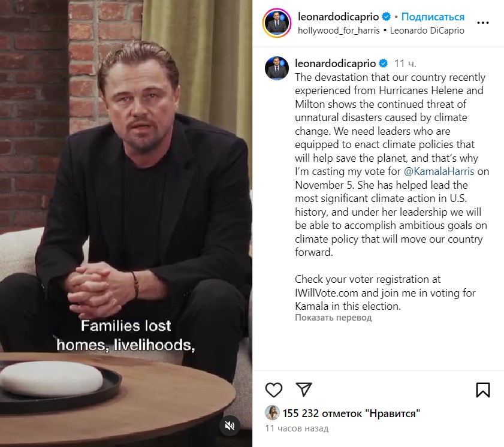504x447 pixels.
Task: Open the @KamalaHarris mention link
Action: click(439, 171)
